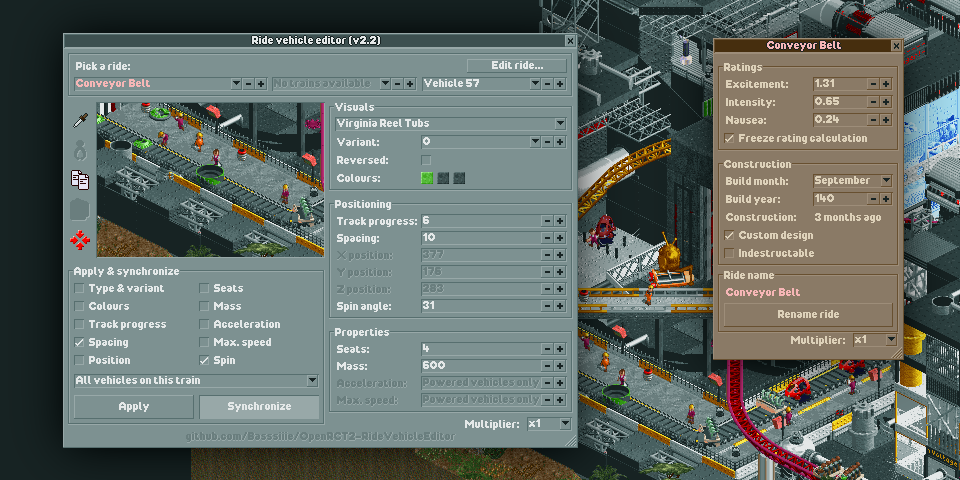Image resolution: width=960 pixels, height=480 pixels.
Task: Decrease ride selection with minus button
Action: pyautogui.click(x=249, y=84)
